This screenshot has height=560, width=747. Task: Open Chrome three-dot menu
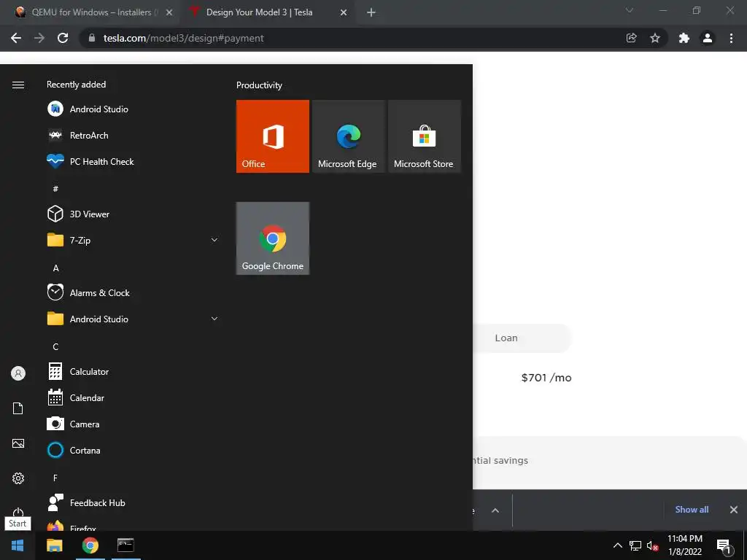pyautogui.click(x=731, y=38)
